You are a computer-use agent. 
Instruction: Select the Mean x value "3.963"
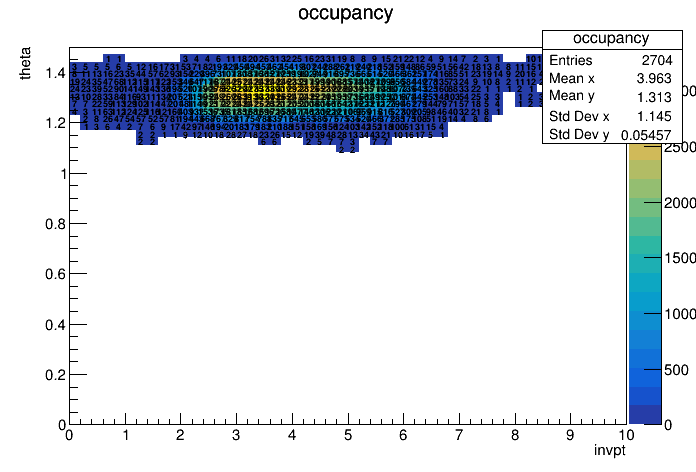654,79
